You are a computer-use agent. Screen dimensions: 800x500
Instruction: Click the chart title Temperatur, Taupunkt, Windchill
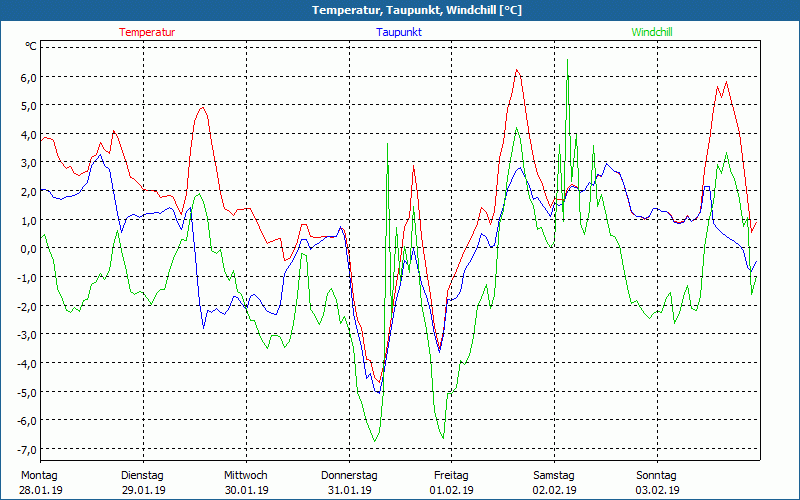(417, 10)
